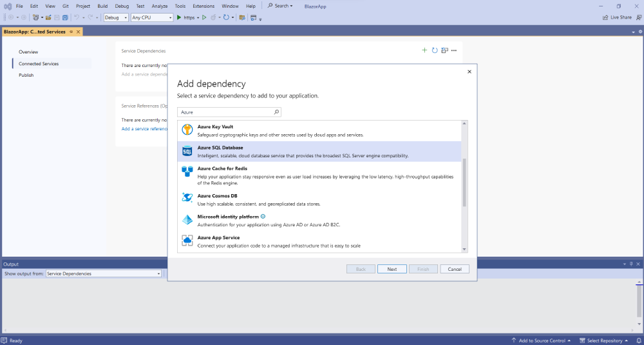Click the New Project toolbar icon
This screenshot has width=644, height=345.
35,17
